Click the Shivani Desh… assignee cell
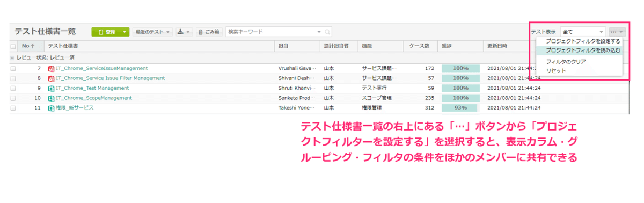This screenshot has width=644, height=203. pyautogui.click(x=298, y=78)
